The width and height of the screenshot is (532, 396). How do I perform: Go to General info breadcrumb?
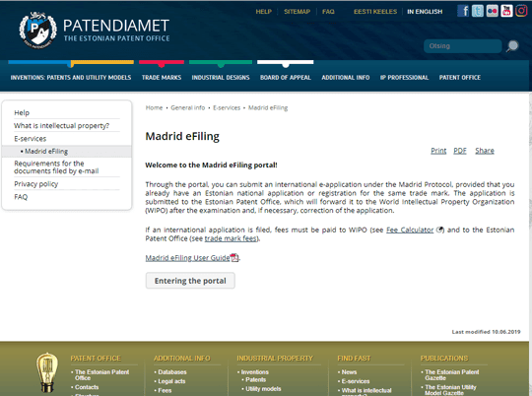pos(187,107)
